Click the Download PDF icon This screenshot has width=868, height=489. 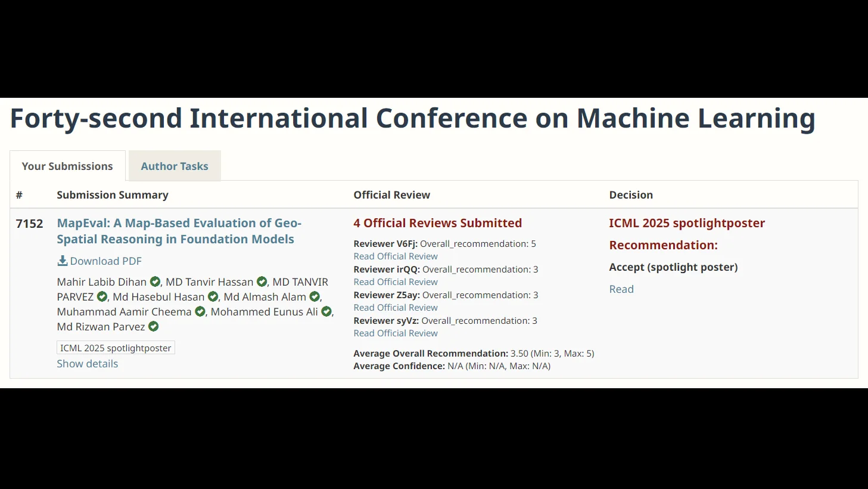tap(63, 261)
